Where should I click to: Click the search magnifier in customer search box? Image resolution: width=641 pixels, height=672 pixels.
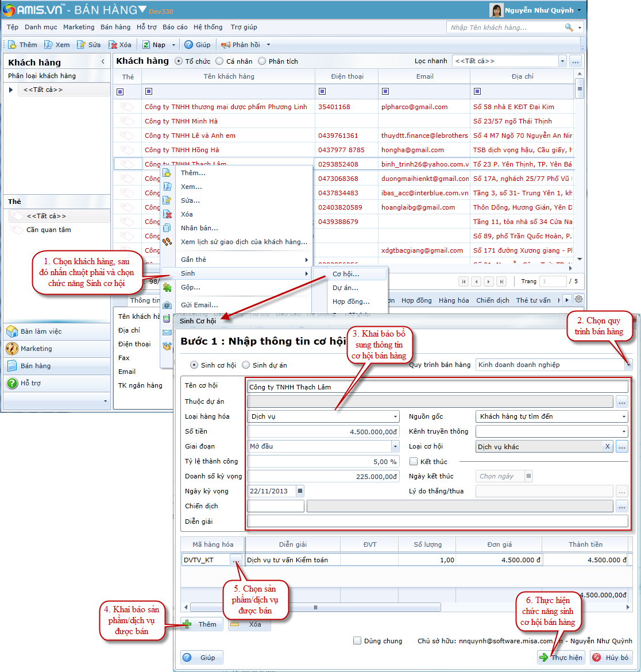pyautogui.click(x=569, y=28)
